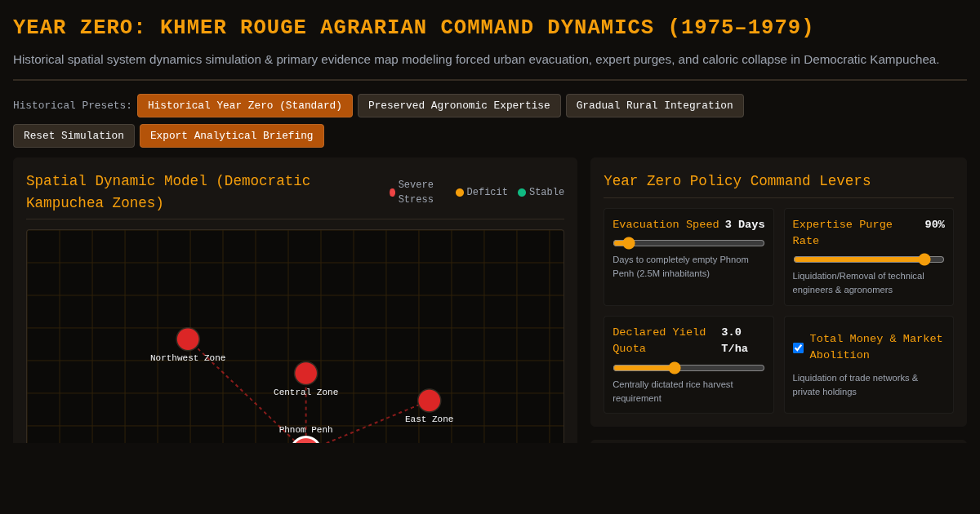Viewport: 980px width, 514px height.
Task: Click the 'Total Money & Market Abolition' label
Action: click(x=876, y=347)
